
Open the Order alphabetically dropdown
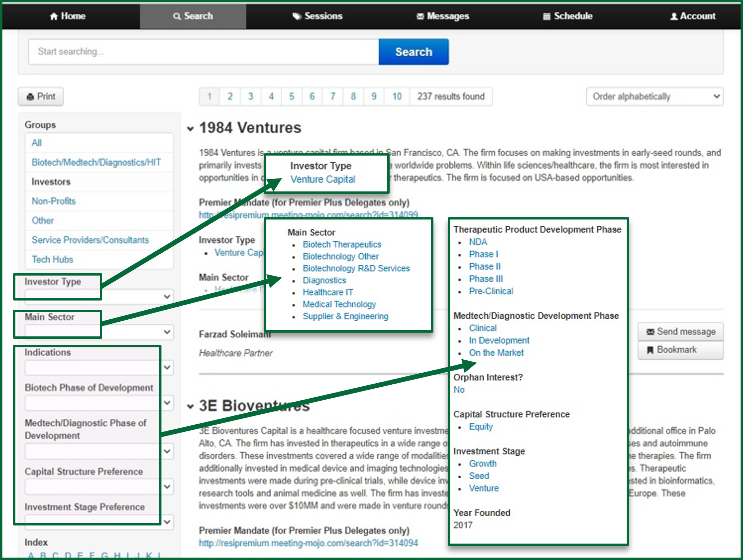pos(654,96)
